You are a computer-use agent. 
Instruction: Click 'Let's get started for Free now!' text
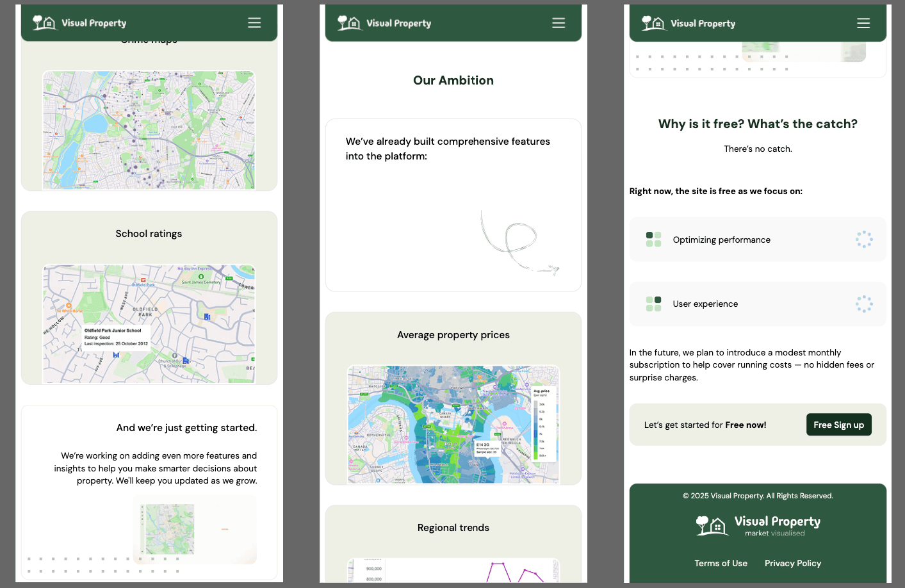[x=705, y=425]
